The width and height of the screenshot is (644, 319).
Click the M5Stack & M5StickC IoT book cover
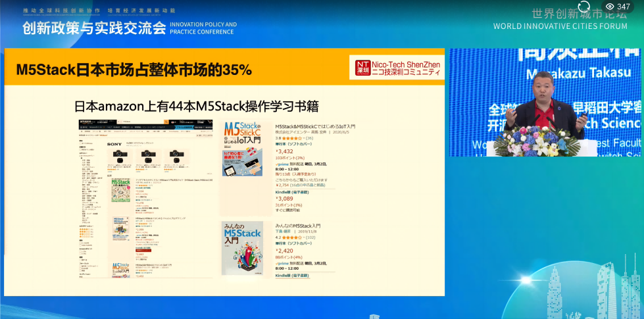(x=243, y=149)
